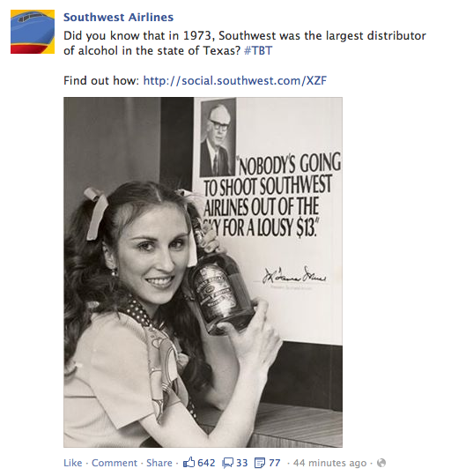Click the man's portrait on the poster

[x=218, y=138]
